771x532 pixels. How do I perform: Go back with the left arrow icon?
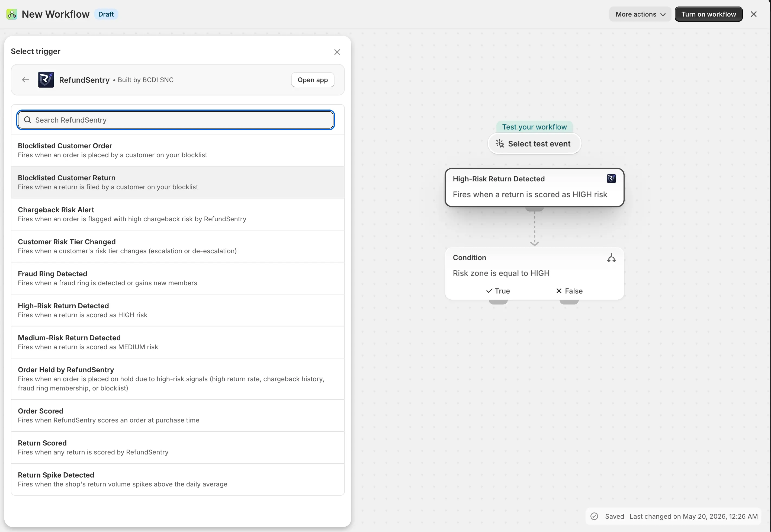(26, 80)
